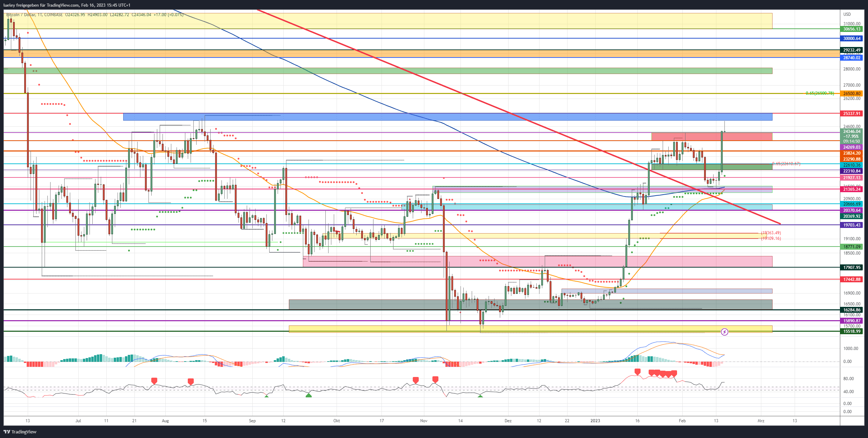Click the green Fibonacci label 0.65(26500.78)
Viewport: 868px width, 438px height.
pyautogui.click(x=820, y=93)
